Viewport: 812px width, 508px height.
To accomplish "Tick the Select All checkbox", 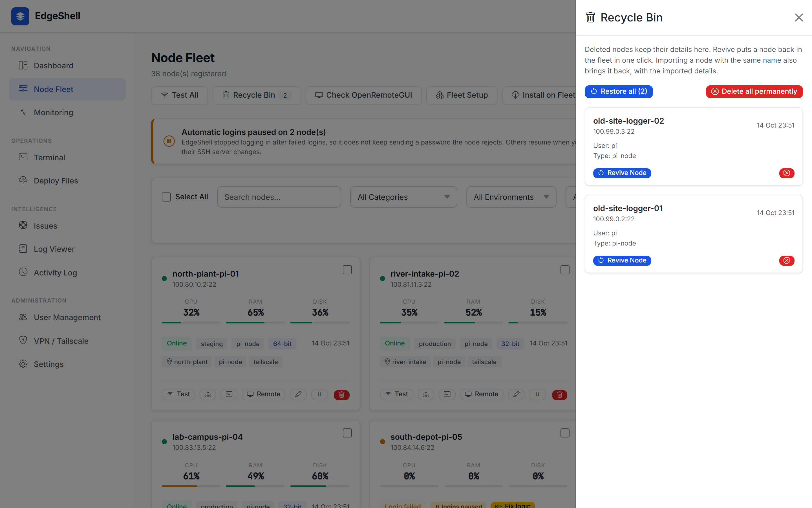I will (166, 197).
